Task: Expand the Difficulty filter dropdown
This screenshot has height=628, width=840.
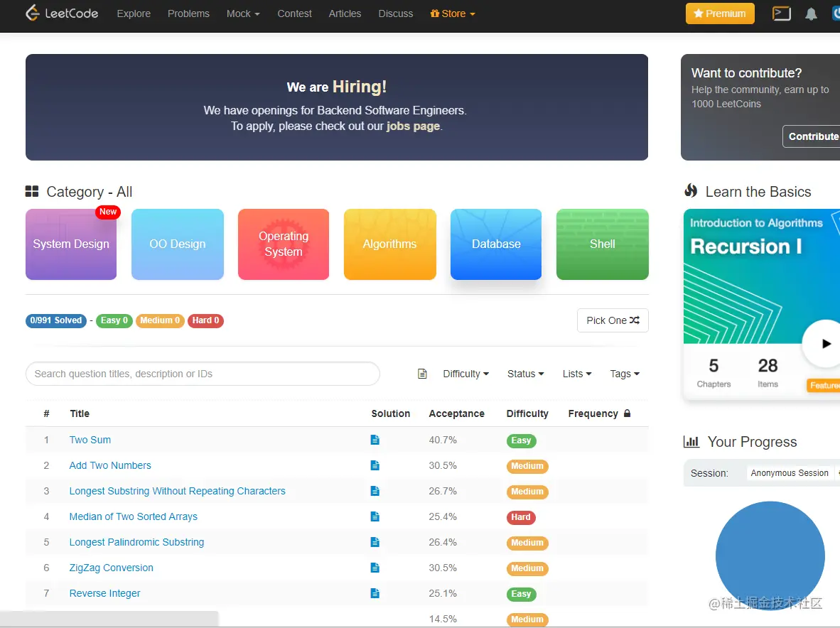Action: coord(465,374)
